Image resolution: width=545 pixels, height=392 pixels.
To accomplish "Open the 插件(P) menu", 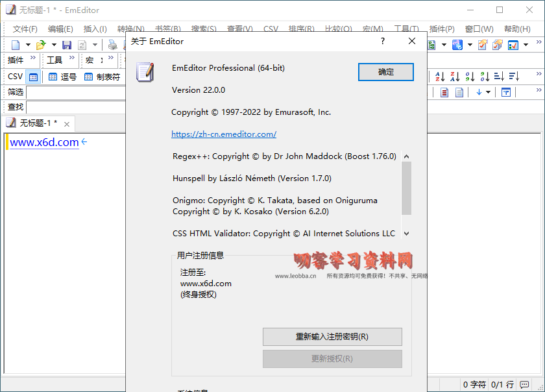I will (442, 29).
